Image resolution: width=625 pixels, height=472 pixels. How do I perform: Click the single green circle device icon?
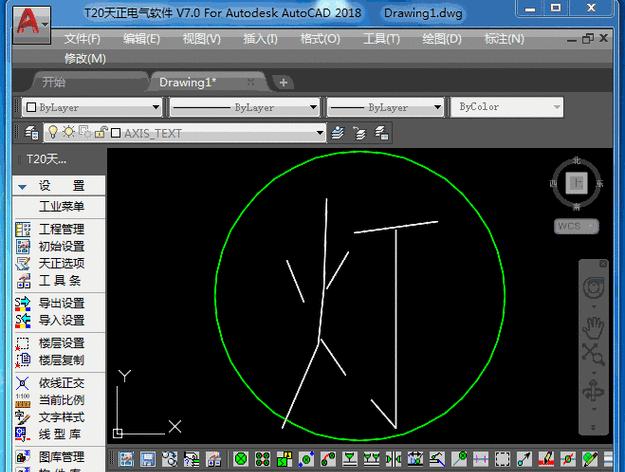(x=241, y=459)
